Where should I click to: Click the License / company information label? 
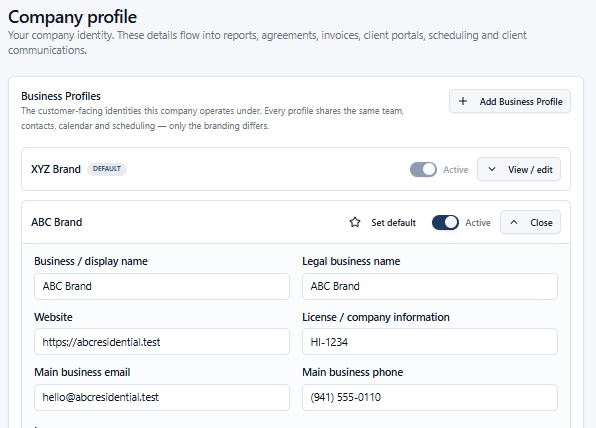tap(376, 317)
